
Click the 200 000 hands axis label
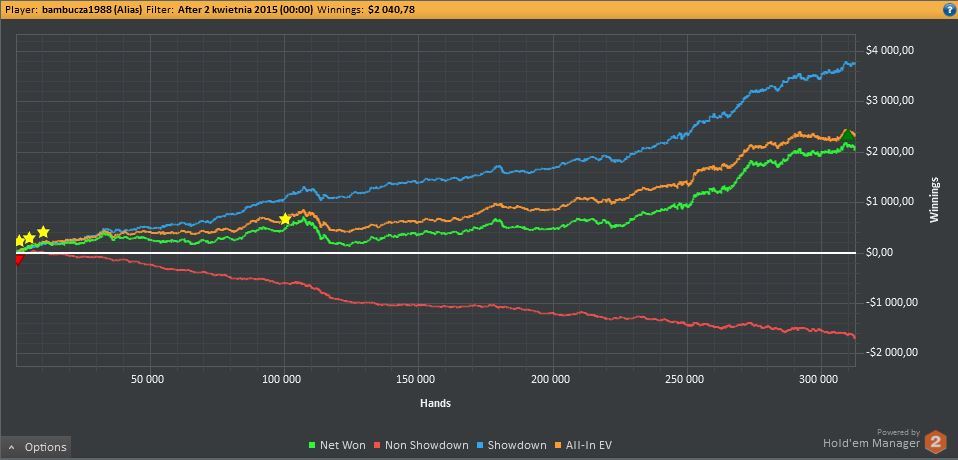coord(552,379)
